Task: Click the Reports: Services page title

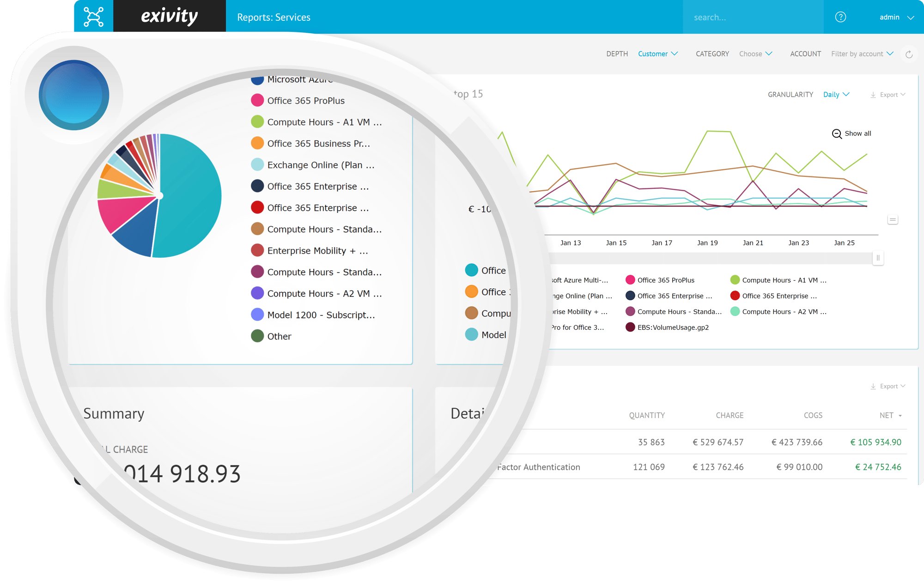Action: 274,17
